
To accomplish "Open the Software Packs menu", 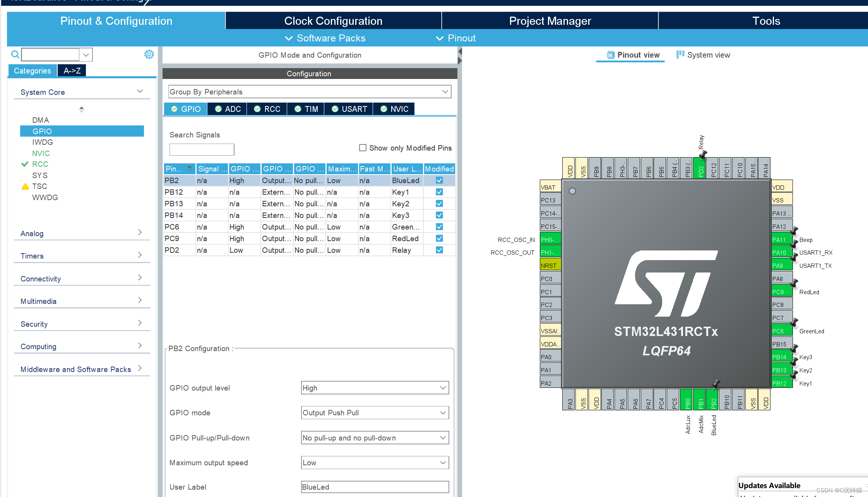I will [325, 38].
